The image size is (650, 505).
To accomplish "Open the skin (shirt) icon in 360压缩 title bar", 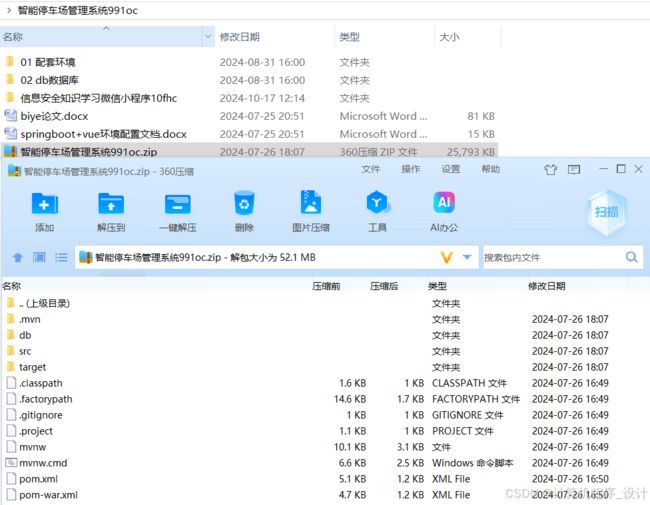I will coord(551,170).
